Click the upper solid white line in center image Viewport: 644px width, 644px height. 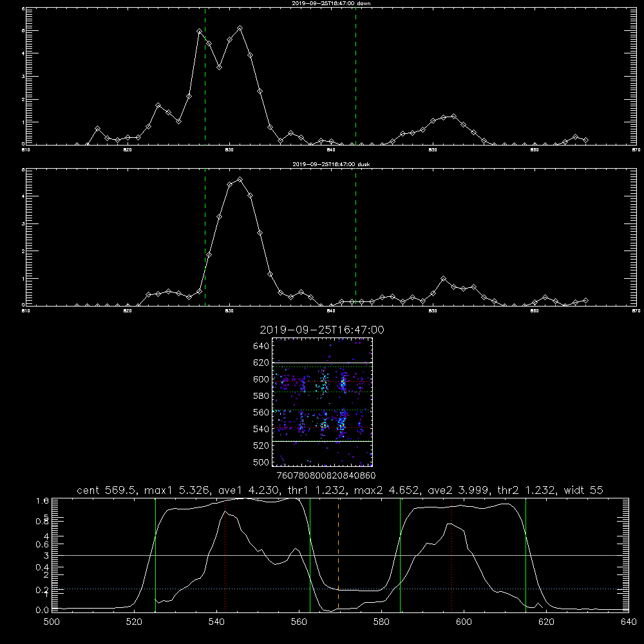323,363
